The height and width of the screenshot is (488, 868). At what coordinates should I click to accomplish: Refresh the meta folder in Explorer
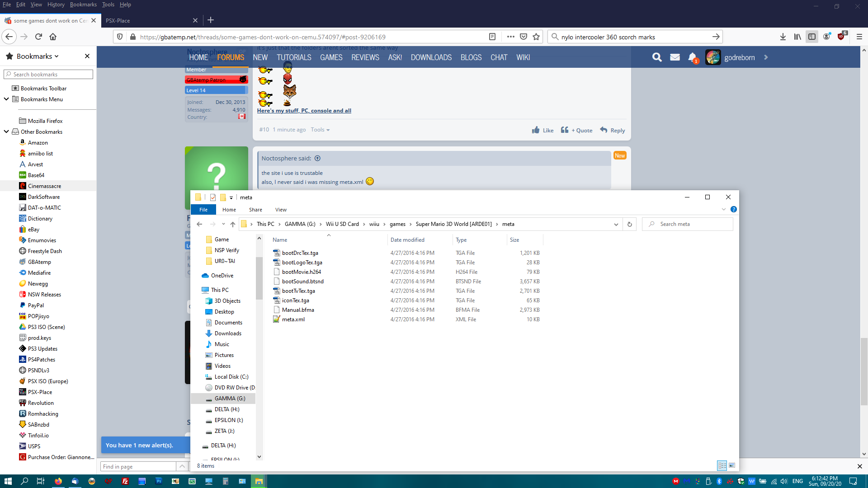point(629,224)
